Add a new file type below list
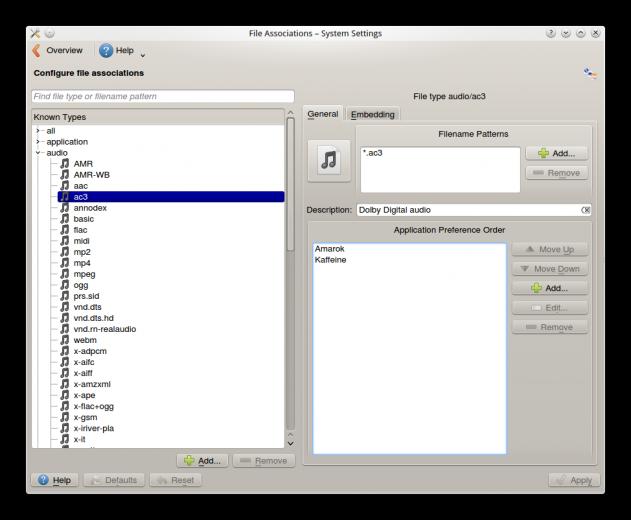Image resolution: width=631 pixels, height=520 pixels. pos(202,461)
